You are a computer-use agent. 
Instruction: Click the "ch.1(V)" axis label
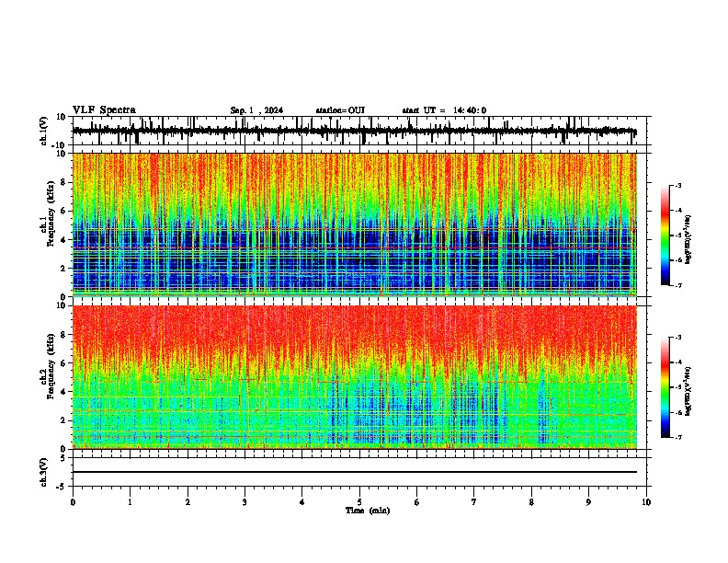coord(44,131)
